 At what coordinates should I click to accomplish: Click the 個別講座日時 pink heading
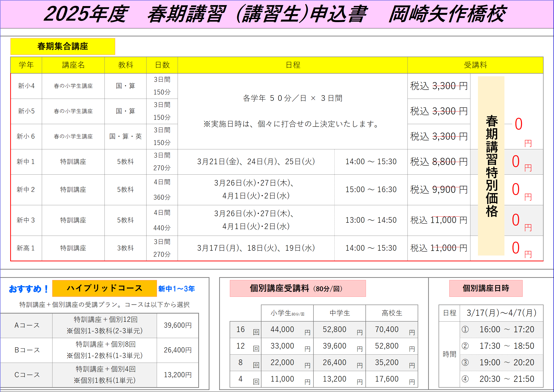(485, 288)
